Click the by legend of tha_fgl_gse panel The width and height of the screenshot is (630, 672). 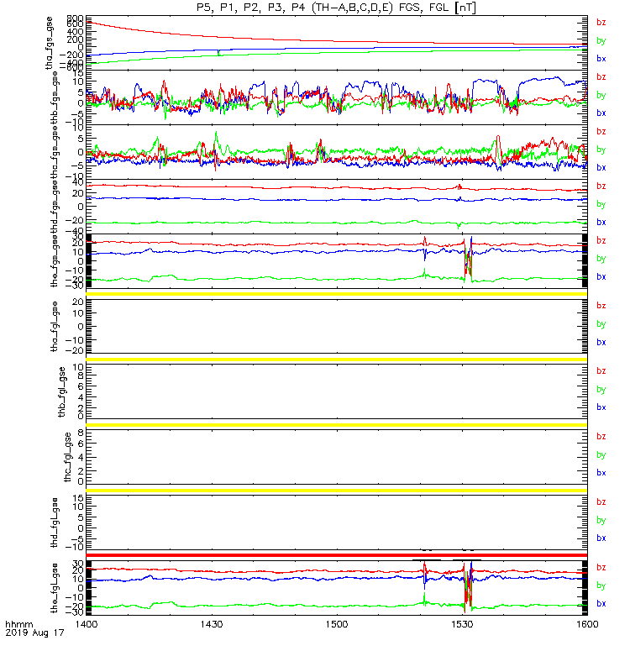click(601, 324)
